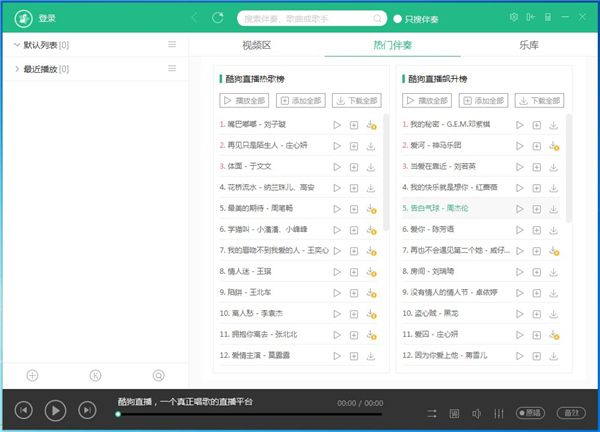Add 学猫叫 to playlist
Screen dimensions: 600x432
pyautogui.click(x=354, y=230)
